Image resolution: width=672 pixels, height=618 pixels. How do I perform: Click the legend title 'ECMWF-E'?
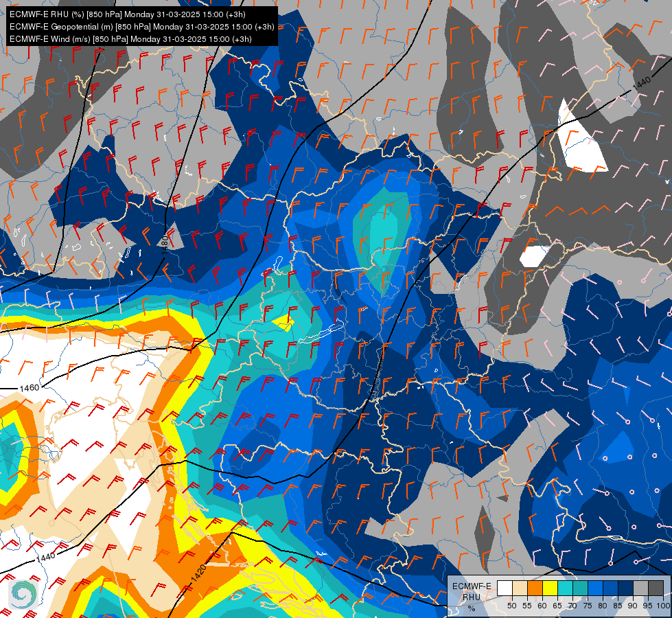pyautogui.click(x=472, y=586)
